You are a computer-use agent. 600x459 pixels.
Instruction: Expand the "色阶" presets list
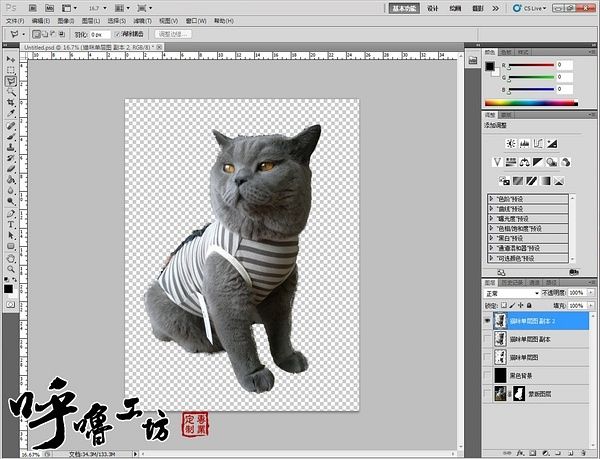click(491, 198)
